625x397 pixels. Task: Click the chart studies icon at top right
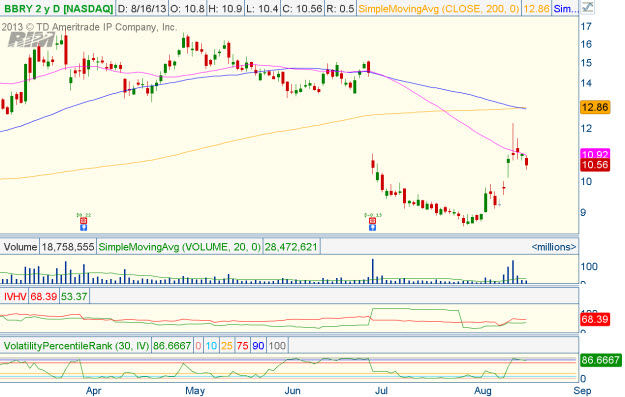(x=587, y=7)
